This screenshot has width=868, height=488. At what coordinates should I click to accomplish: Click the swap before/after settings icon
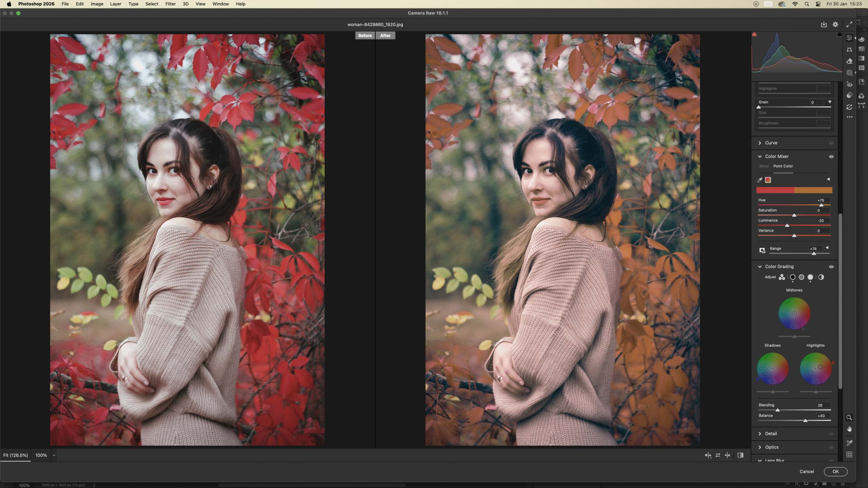718,455
